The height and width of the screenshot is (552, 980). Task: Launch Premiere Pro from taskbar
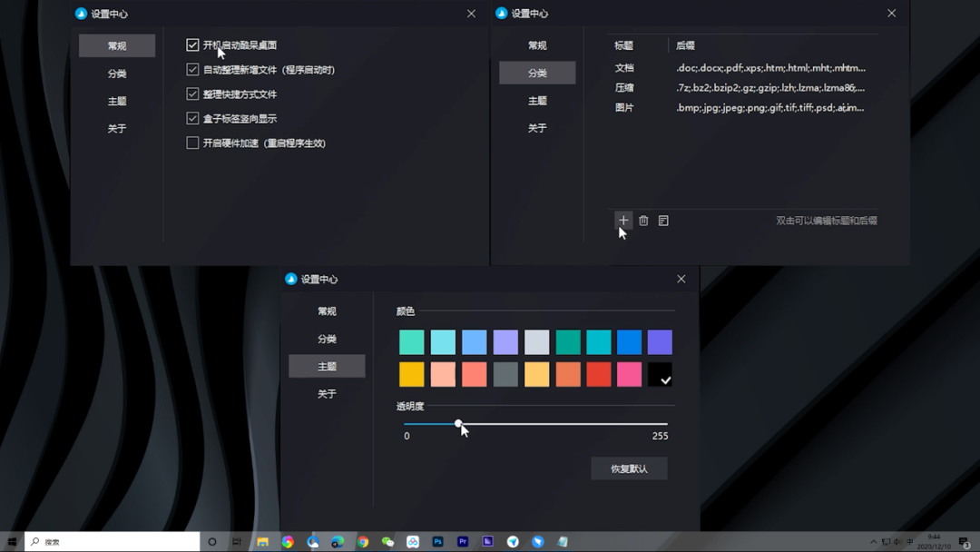[x=463, y=541]
